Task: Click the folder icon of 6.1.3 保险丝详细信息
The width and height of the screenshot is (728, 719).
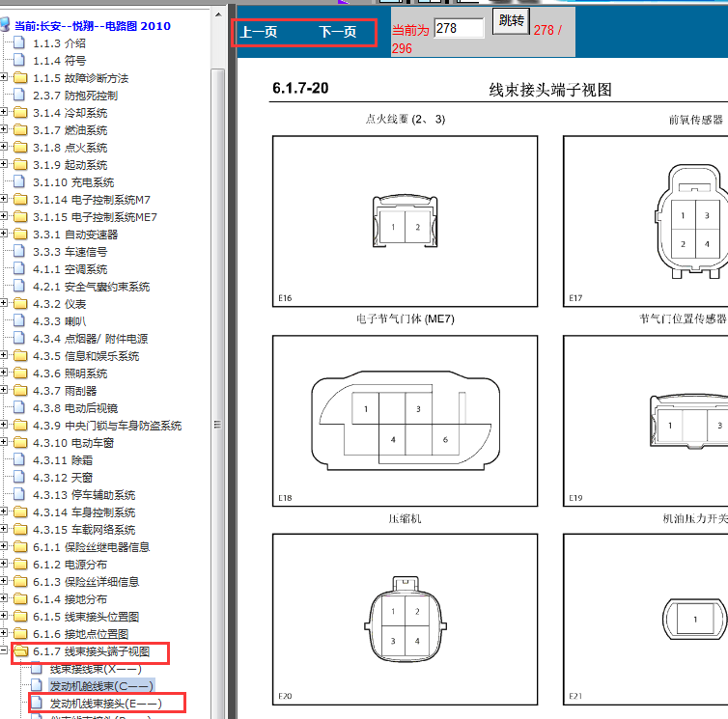Action: tap(20, 582)
